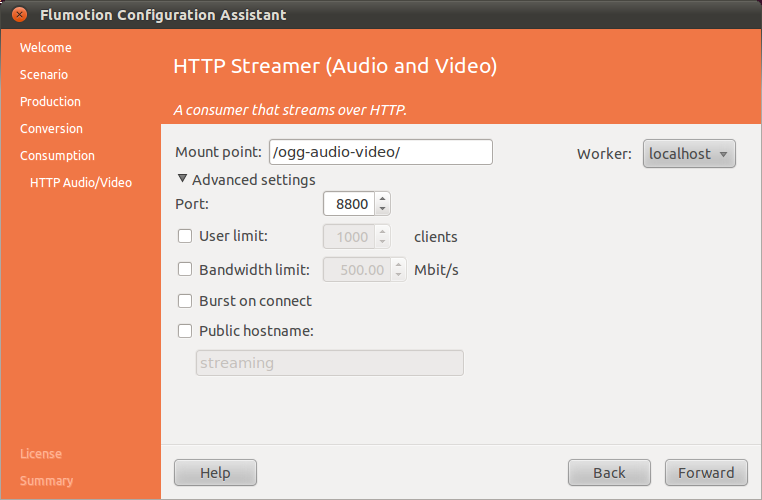Close the Flumotion Configuration Assistant window

pos(19,15)
